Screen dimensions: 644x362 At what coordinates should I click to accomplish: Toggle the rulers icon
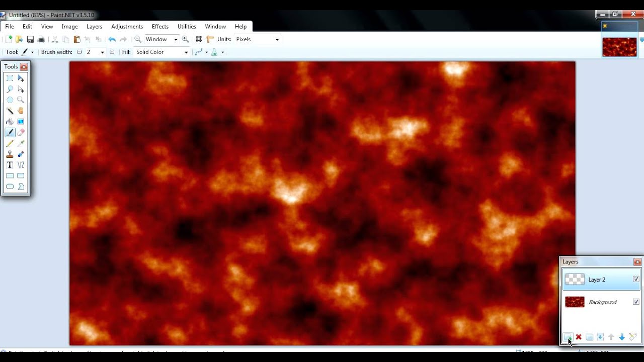(210, 39)
